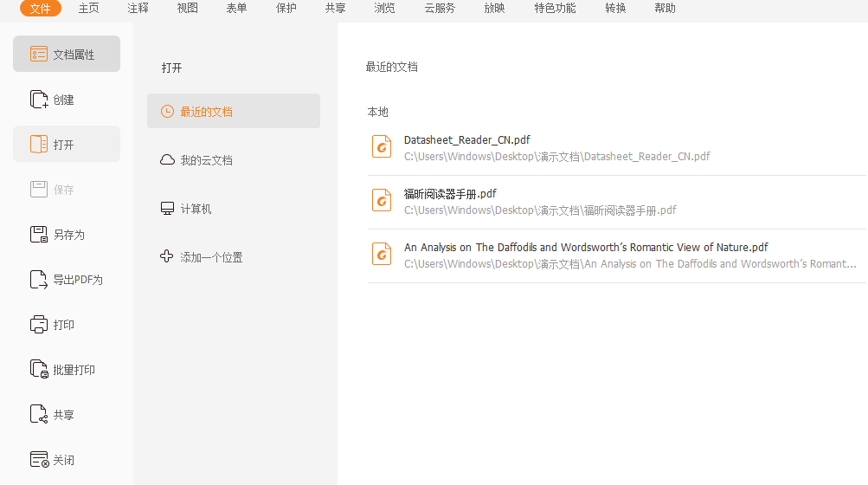Open recent file Datasheet_Reader_CN.pdf
Viewport: 868px width, 485px height.
pyautogui.click(x=466, y=139)
